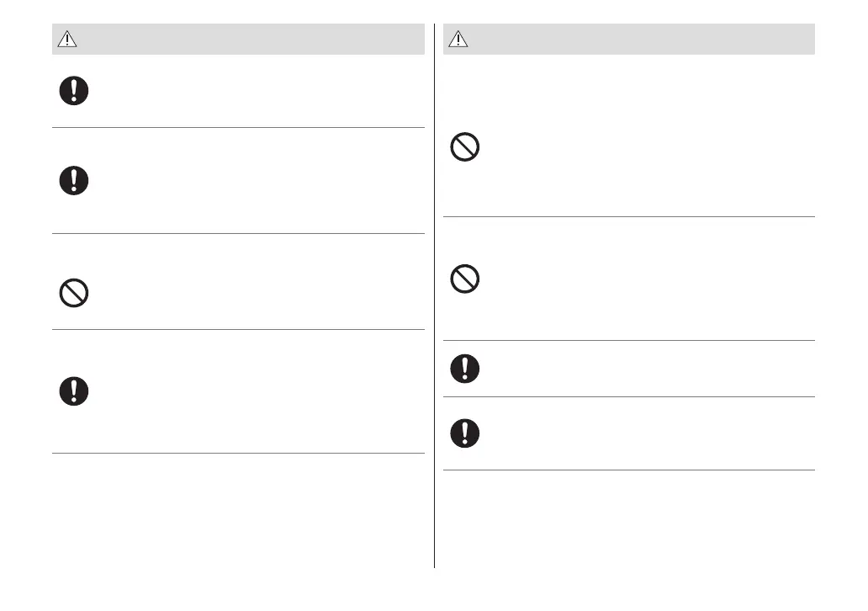Screen dimensions: 868x611
Task: Click the last exclamation icon in left column
Action: click(74, 391)
